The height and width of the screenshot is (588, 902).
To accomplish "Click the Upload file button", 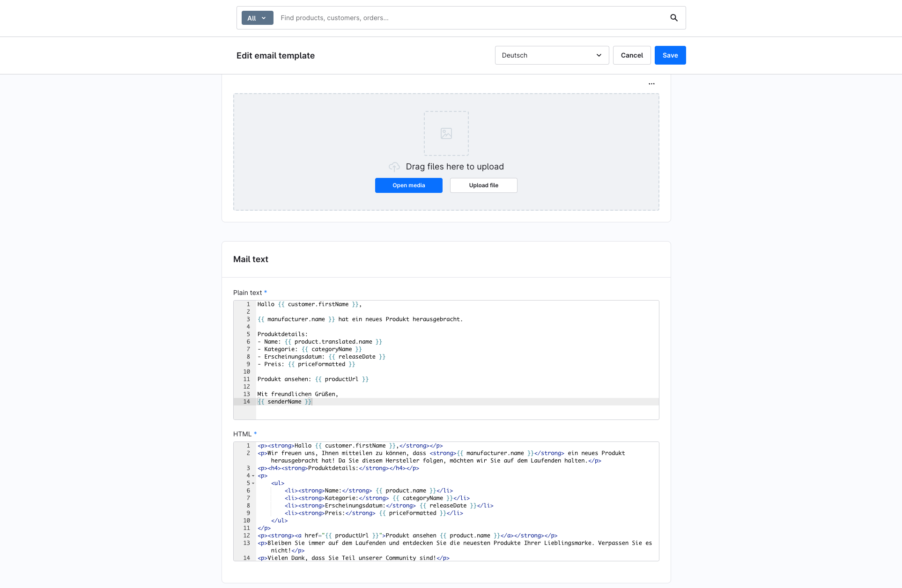I will coord(483,185).
